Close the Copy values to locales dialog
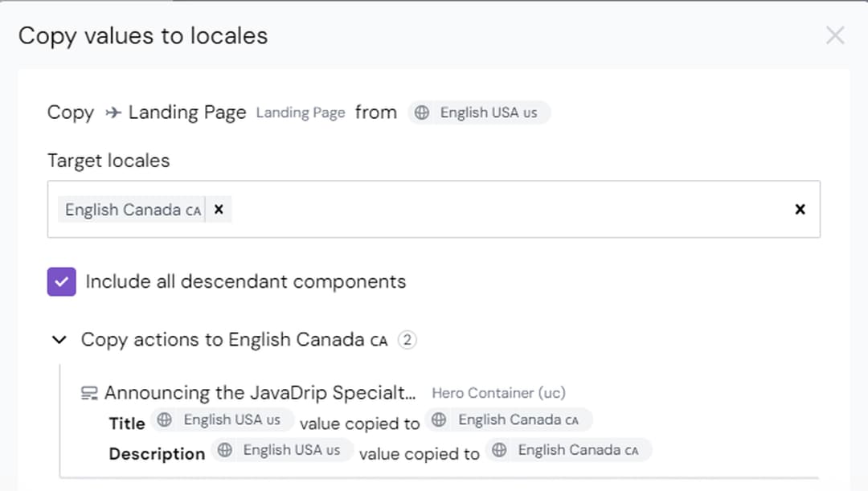 tap(835, 35)
